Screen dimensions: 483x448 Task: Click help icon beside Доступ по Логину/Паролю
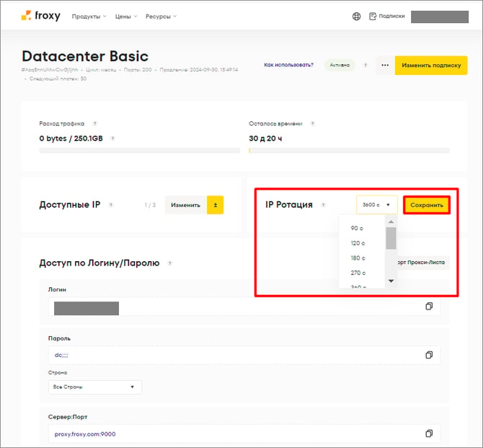pyautogui.click(x=169, y=263)
